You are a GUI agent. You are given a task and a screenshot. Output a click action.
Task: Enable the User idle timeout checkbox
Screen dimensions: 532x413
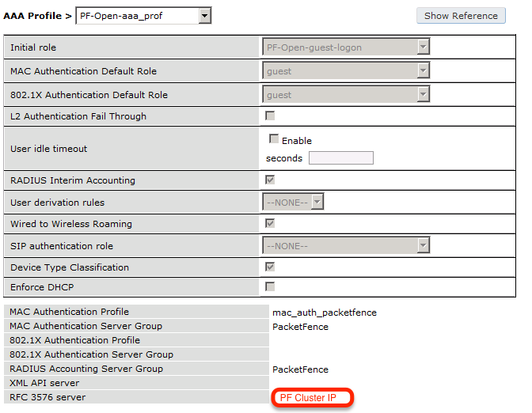[274, 139]
